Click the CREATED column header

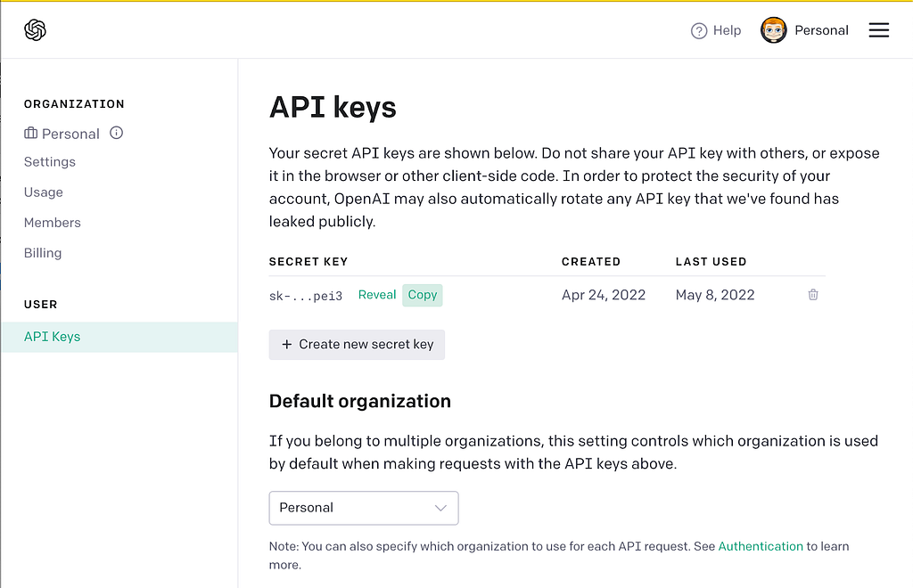(x=591, y=262)
